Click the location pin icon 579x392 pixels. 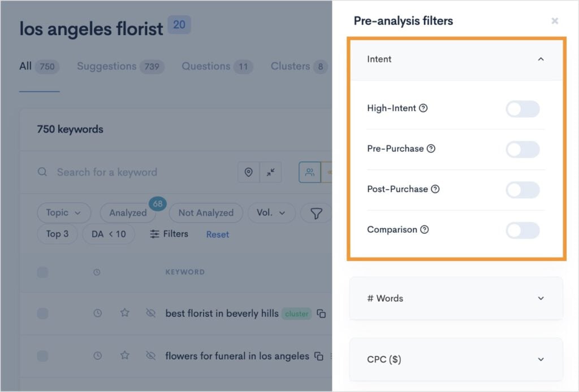coord(249,172)
